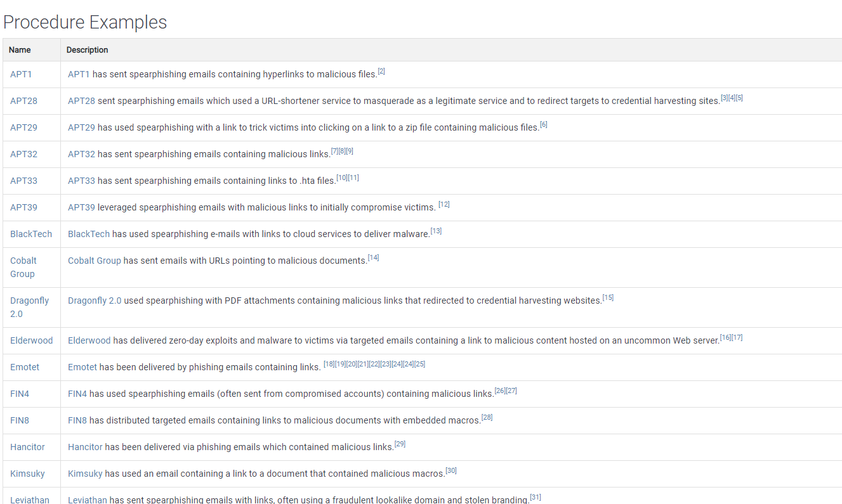Open Elderwood in the Name column

tap(32, 340)
